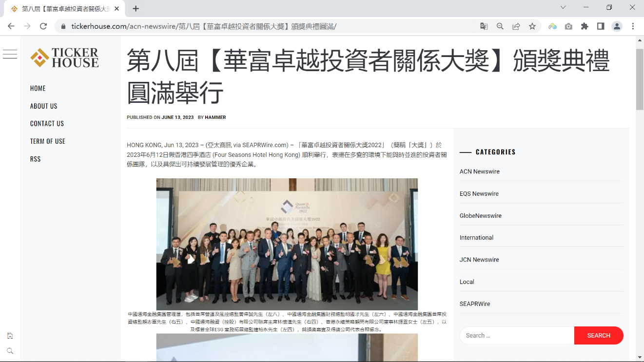Open the hamburger menu icon on the site

pos(10,54)
